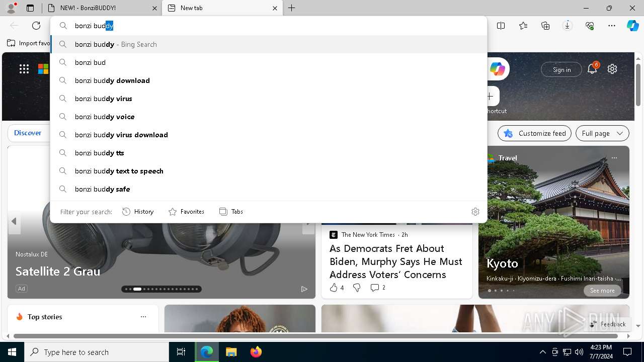Open the Windows notification center
Screen dimensions: 644x362
627,352
